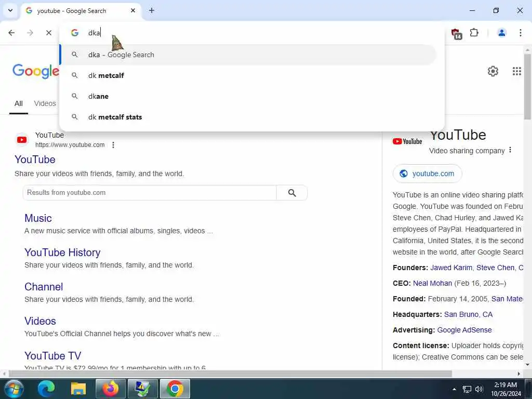Click the magnifier button for youtube.com search
This screenshot has width=532, height=399.
[x=292, y=193]
